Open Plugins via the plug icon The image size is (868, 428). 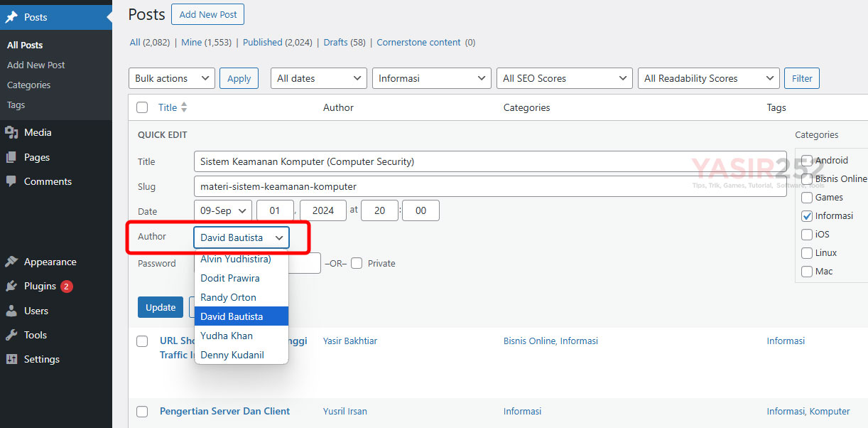pyautogui.click(x=11, y=286)
